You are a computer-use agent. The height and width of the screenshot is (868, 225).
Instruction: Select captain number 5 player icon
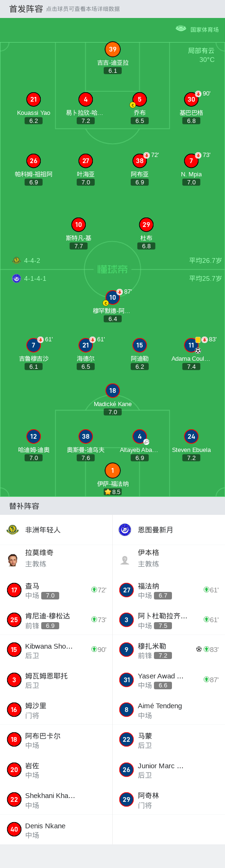click(x=139, y=99)
